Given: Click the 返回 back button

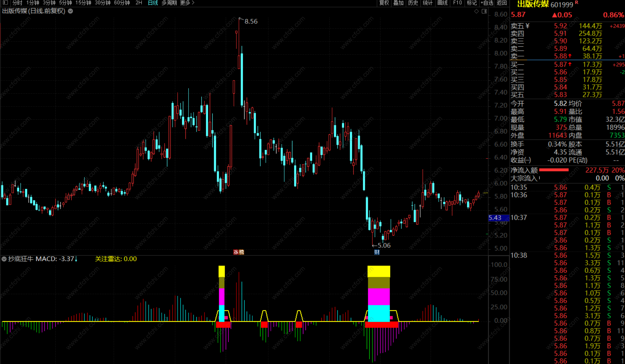Looking at the screenshot, I should tap(502, 3).
